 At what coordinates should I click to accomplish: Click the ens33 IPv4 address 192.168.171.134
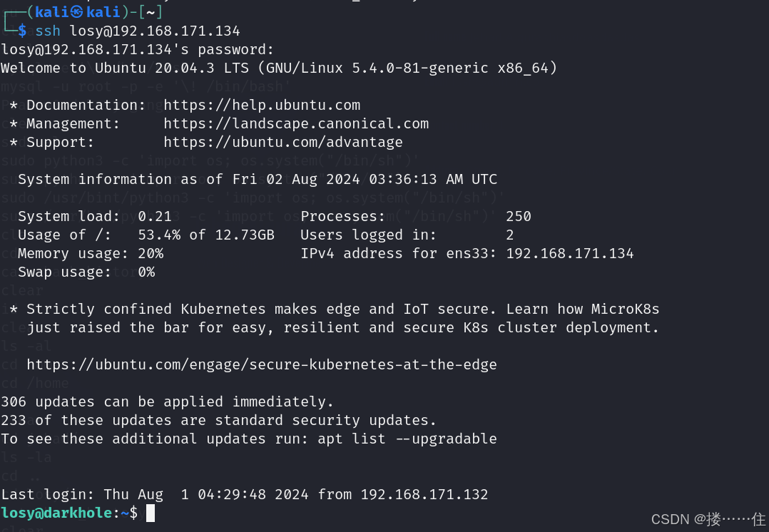tap(569, 253)
